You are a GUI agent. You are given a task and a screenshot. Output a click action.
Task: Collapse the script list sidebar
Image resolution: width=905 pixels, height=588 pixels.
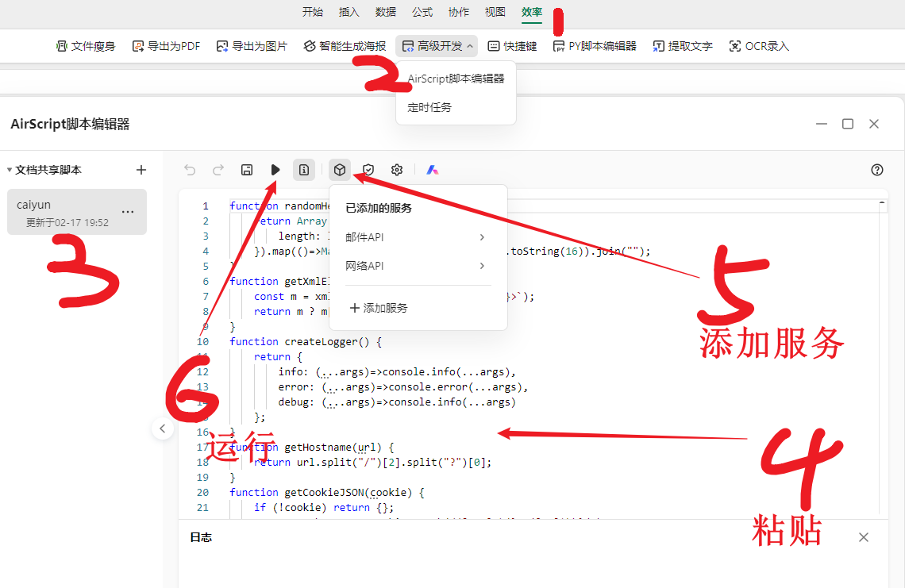click(163, 428)
